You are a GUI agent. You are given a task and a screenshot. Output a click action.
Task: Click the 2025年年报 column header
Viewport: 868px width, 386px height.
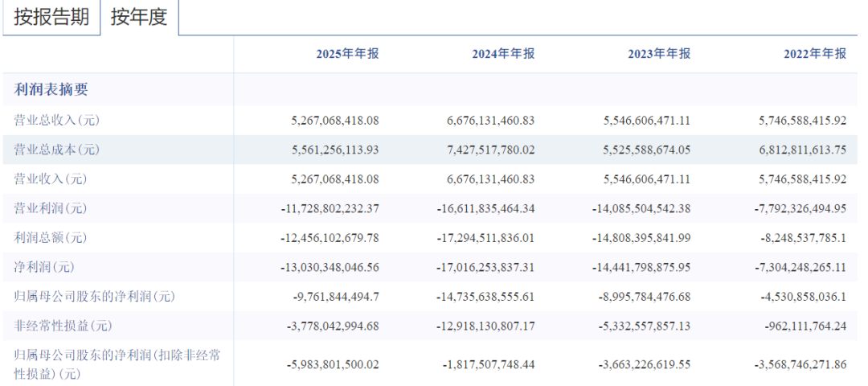[x=346, y=54]
